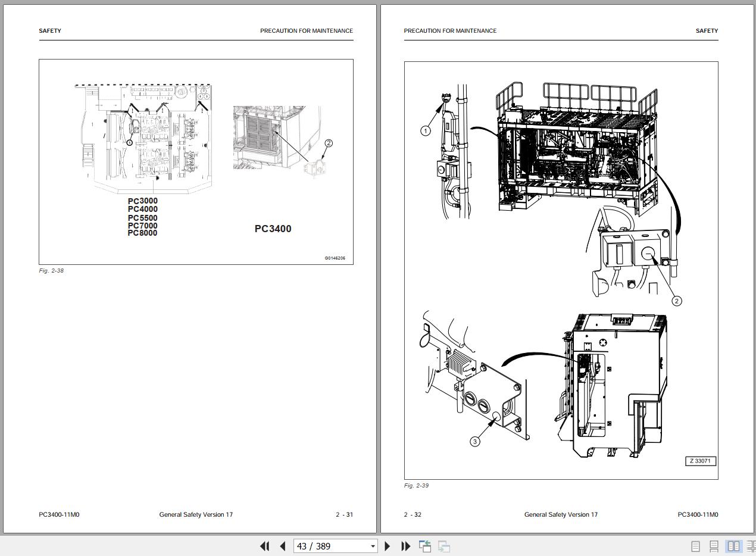
Task: Click the go-to previous view icon
Action: click(425, 546)
